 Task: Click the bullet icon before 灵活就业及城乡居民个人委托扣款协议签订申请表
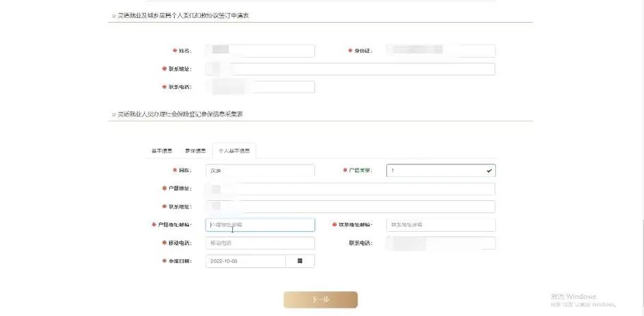pyautogui.click(x=114, y=16)
